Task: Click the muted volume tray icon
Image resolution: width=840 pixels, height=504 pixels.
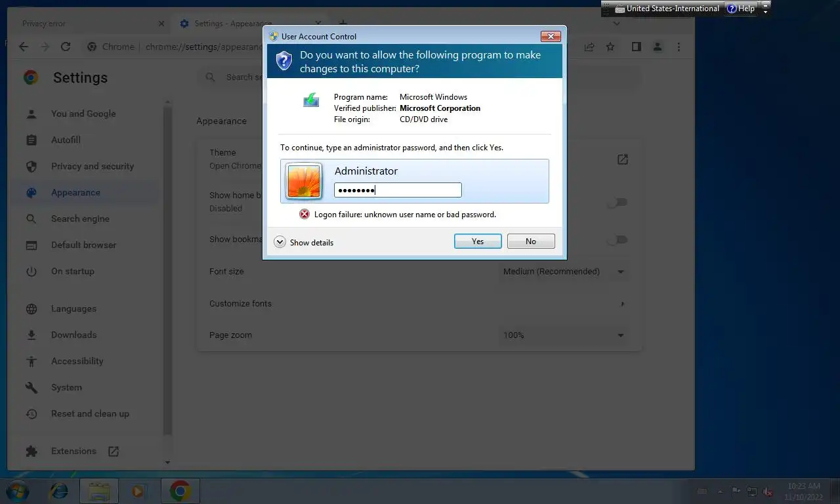Action: (768, 492)
